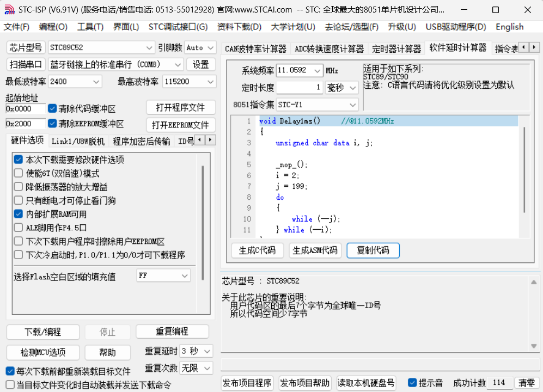Image resolution: width=543 pixels, height=392 pixels.
Task: Toggle 提示音 checkbox
Action: pos(412,383)
